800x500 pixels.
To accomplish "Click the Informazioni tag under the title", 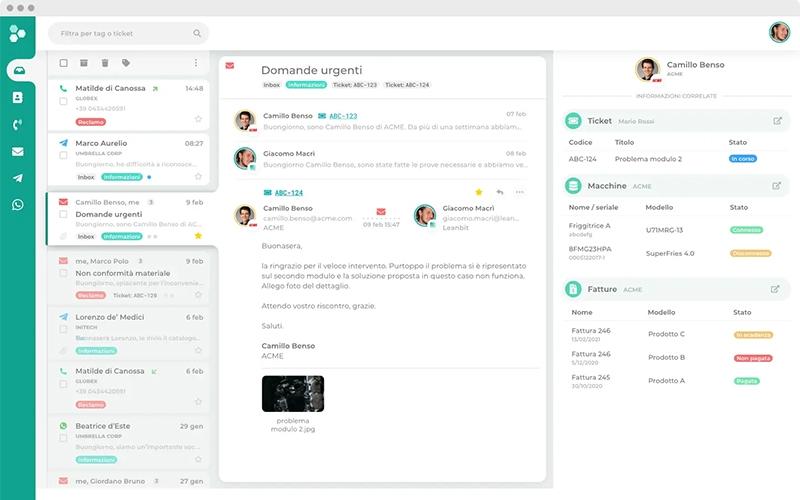I will pyautogui.click(x=306, y=85).
